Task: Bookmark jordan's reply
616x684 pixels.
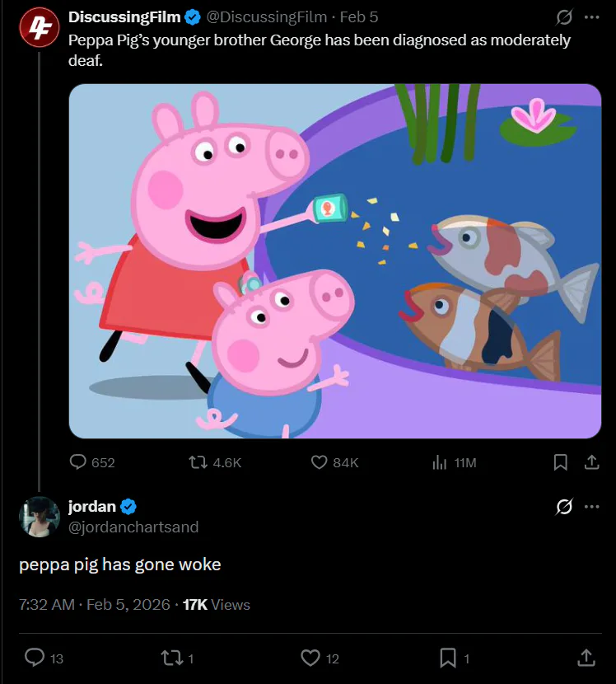Action: [448, 658]
